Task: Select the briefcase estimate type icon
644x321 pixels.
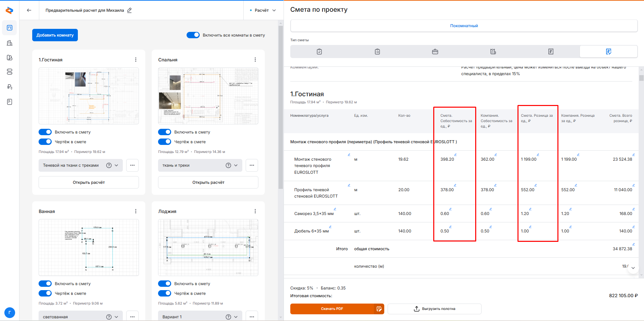Action: click(x=435, y=52)
